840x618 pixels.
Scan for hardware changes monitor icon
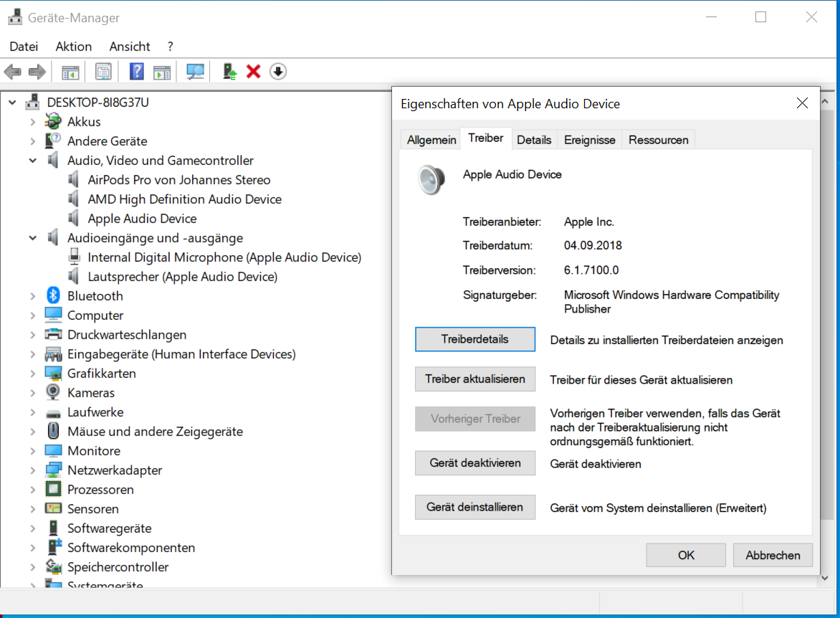coord(195,71)
